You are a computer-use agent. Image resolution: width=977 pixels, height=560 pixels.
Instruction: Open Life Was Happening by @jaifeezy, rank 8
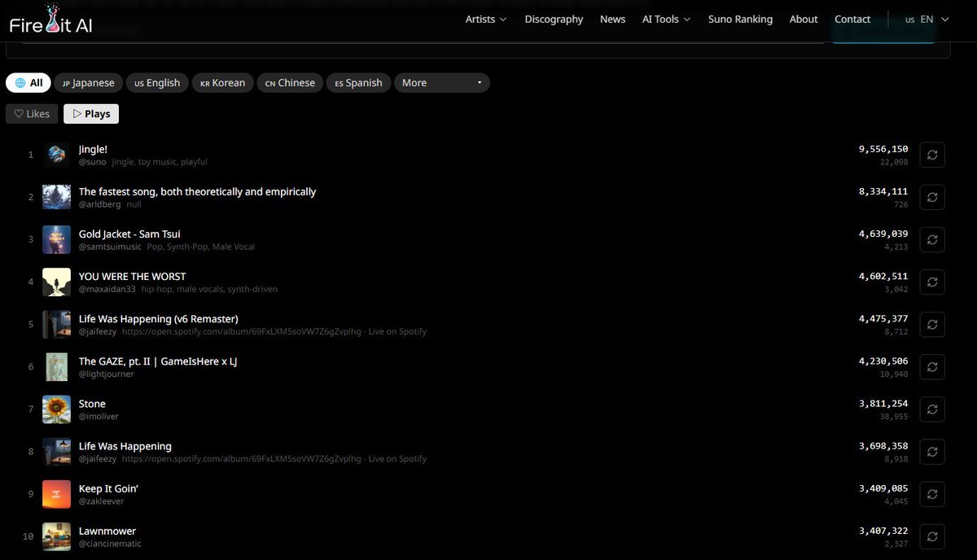tap(125, 446)
